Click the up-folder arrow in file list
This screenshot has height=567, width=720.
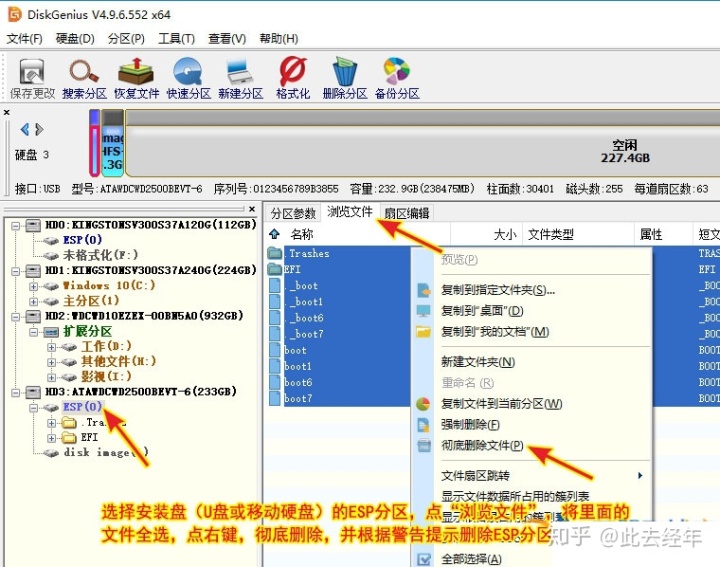(275, 234)
